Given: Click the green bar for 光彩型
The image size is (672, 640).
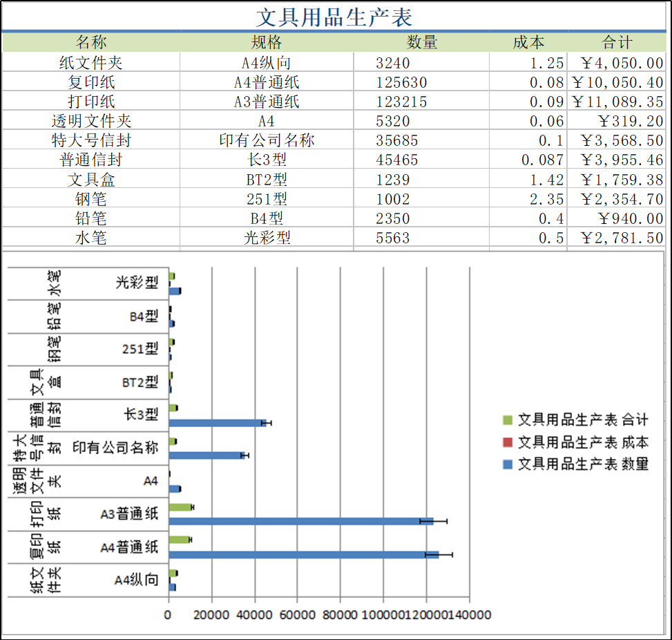Looking at the screenshot, I should (x=173, y=274).
